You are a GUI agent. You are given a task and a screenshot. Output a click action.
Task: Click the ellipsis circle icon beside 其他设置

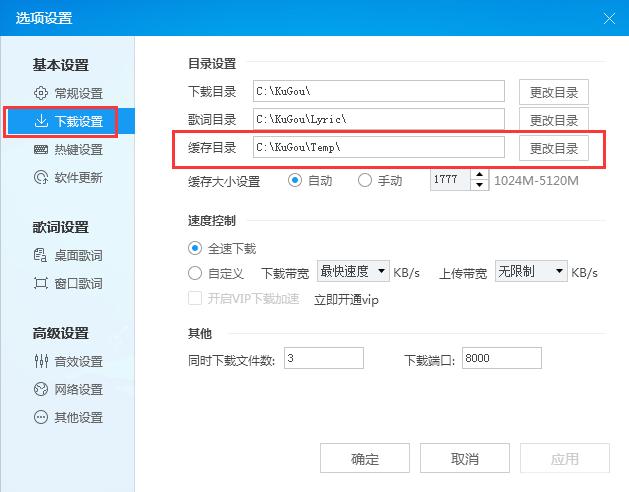[41, 417]
